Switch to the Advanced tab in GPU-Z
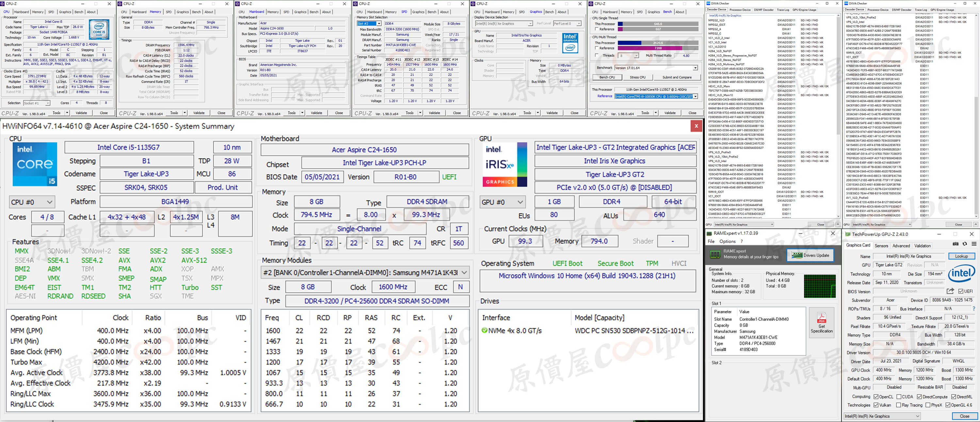Image resolution: width=980 pixels, height=422 pixels. tap(901, 246)
